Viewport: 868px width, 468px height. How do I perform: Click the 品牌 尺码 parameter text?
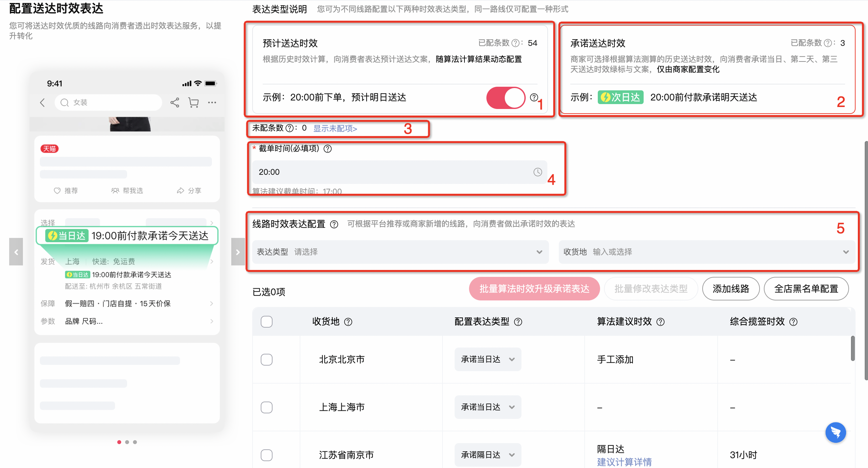pos(84,321)
